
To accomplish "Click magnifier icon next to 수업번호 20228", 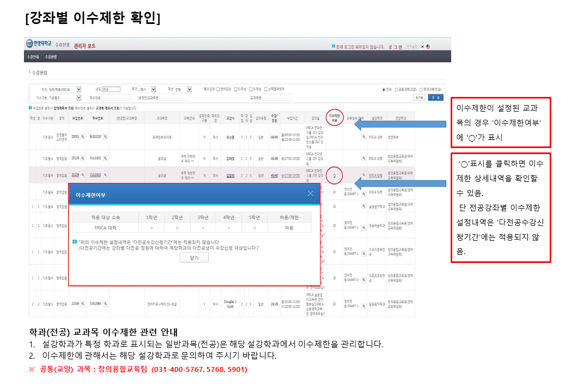I will 83,158.
